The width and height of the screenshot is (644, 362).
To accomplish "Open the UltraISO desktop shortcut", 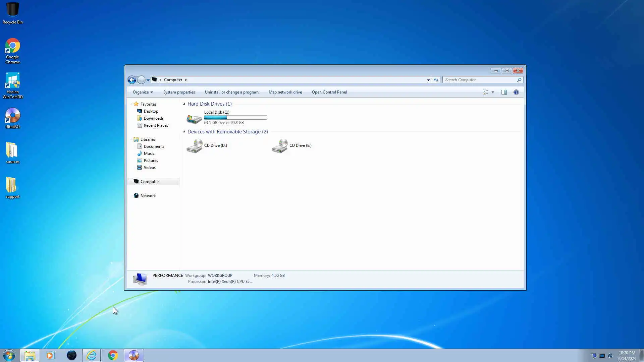I will coord(12,118).
